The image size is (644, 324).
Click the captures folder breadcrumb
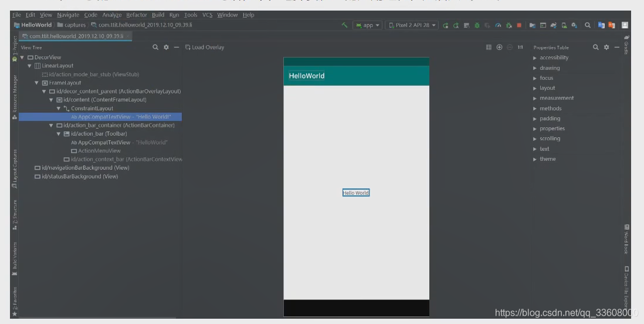72,25
